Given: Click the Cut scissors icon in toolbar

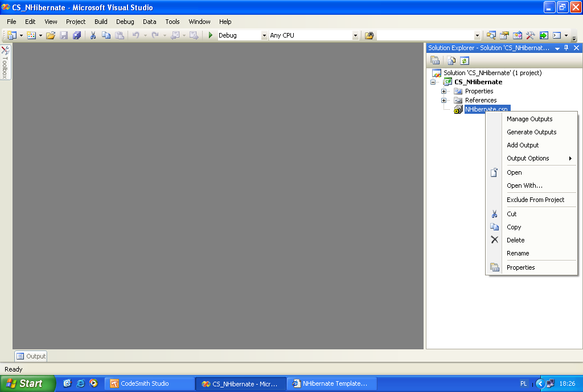Looking at the screenshot, I should point(93,35).
